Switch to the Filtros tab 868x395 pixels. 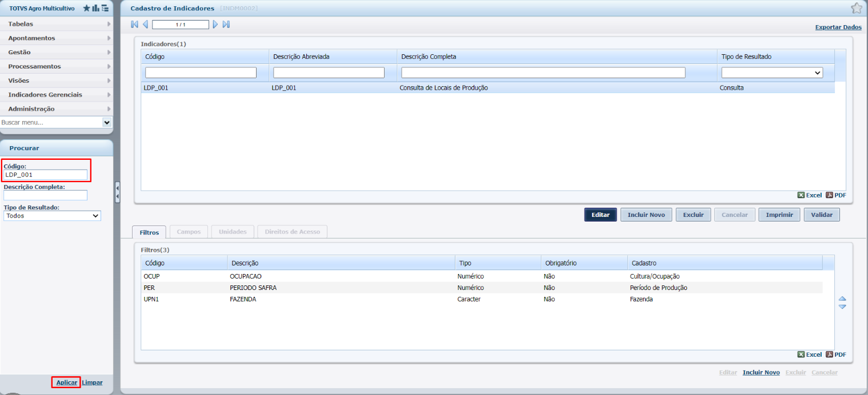[149, 232]
